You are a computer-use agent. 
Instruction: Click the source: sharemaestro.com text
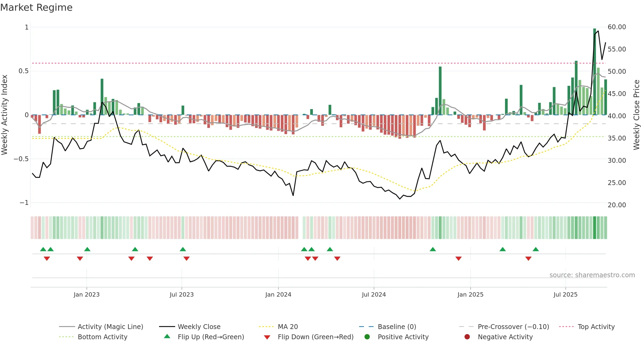coord(592,275)
